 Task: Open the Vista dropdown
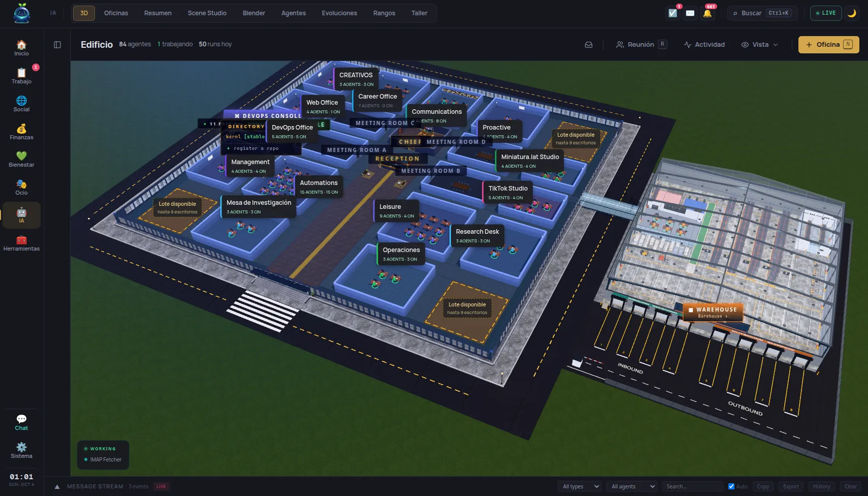[x=759, y=45]
